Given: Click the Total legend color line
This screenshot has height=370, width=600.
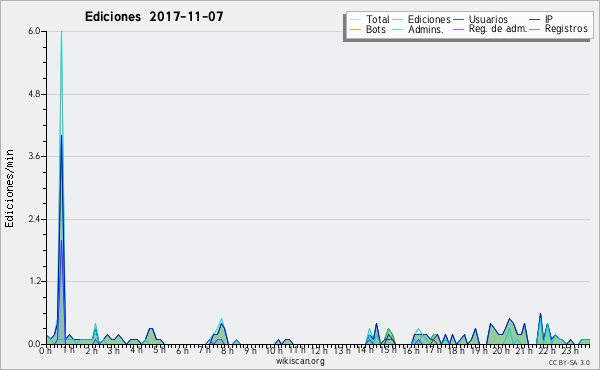Looking at the screenshot, I should point(355,20).
